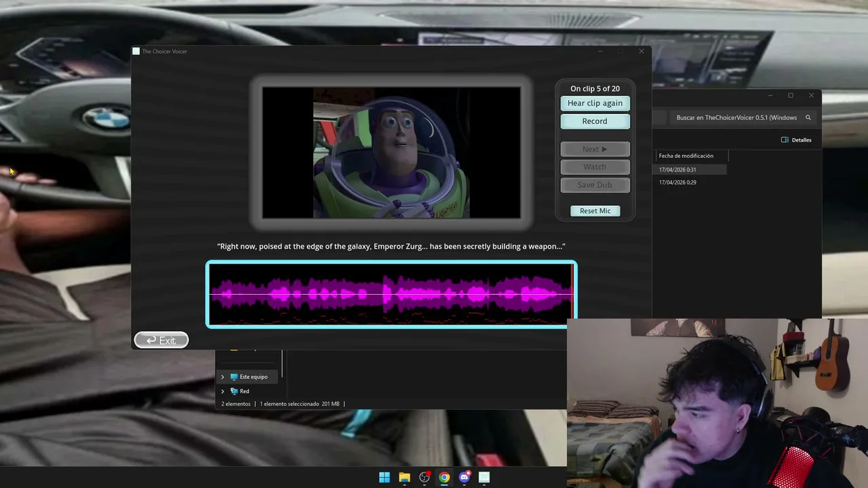Image resolution: width=868 pixels, height=488 pixels.
Task: Open the Windows Start menu
Action: click(x=384, y=477)
